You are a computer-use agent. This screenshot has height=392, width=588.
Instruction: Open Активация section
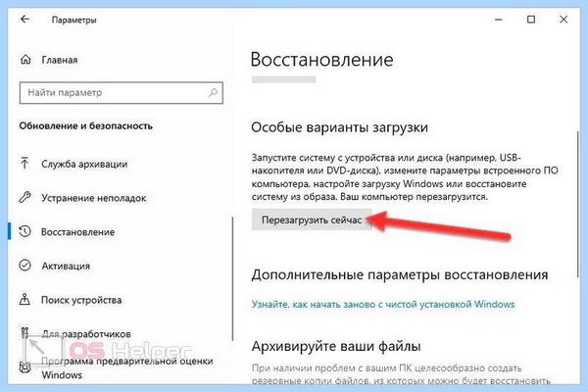[x=66, y=266]
